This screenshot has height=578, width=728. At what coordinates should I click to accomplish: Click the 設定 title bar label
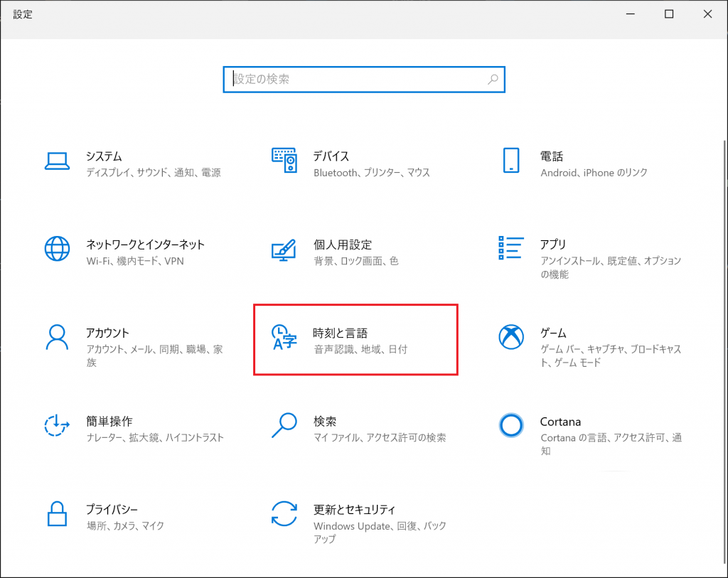click(x=22, y=14)
